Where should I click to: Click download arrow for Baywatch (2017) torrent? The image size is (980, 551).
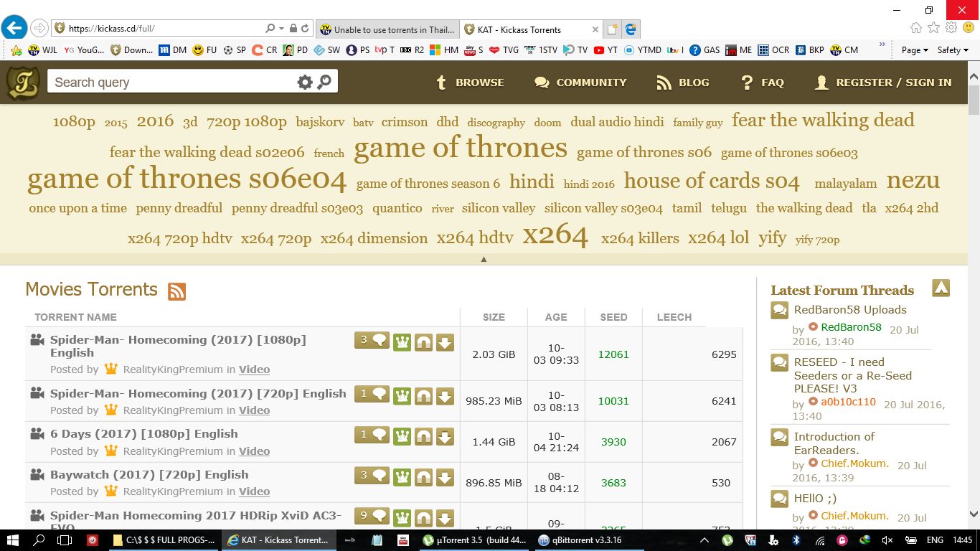point(446,477)
